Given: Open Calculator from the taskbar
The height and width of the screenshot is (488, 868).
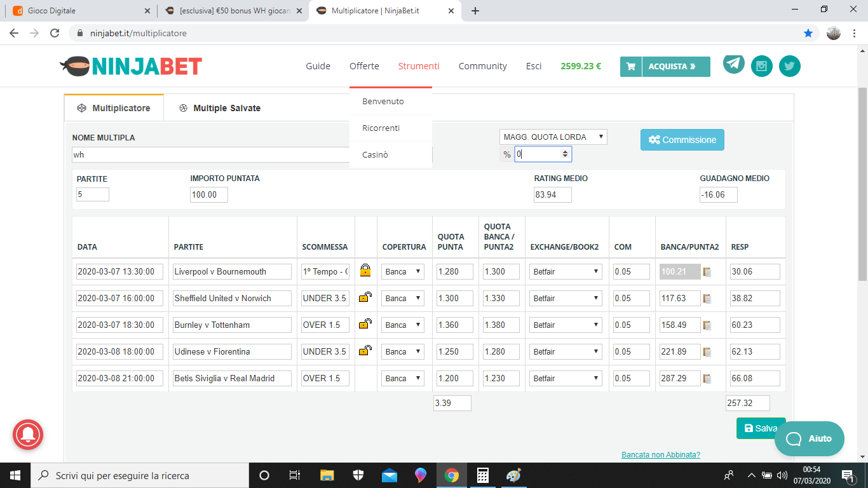Looking at the screenshot, I should click(482, 475).
